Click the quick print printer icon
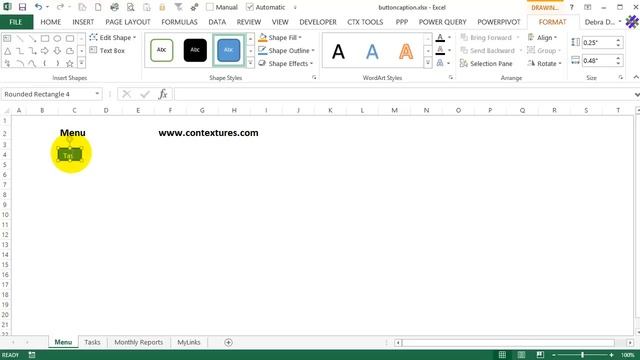 pyautogui.click(x=114, y=7)
